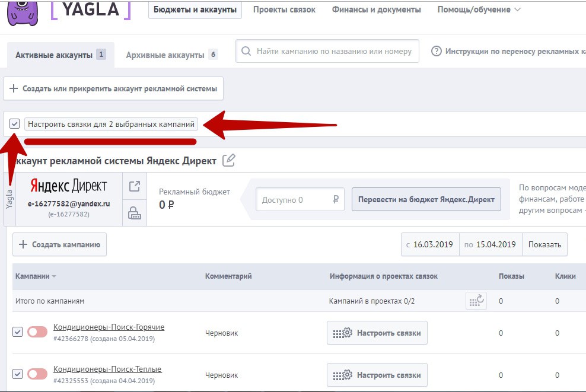The height and width of the screenshot is (392, 586).
Task: Click the end date field 15.04.2019
Action: pyautogui.click(x=491, y=244)
